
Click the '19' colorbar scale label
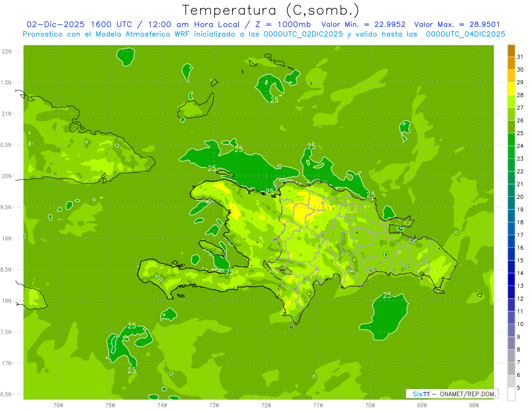[x=520, y=210]
